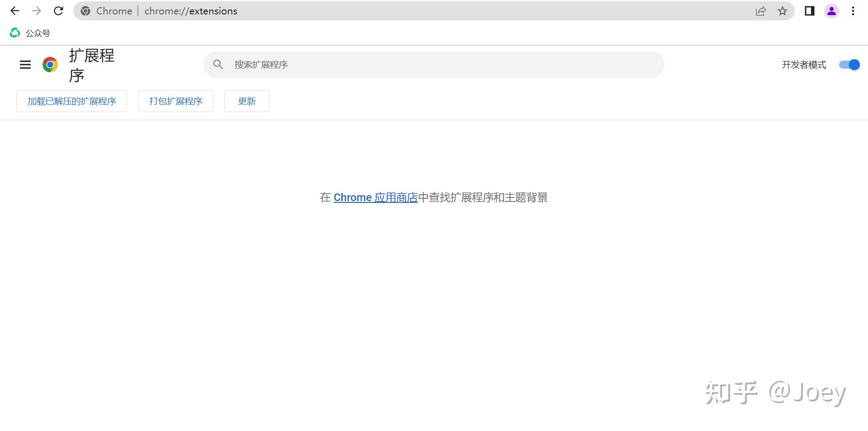Click the Chrome logo beside 扩展程序 title
Viewport: 868px width, 431px height.
coord(49,65)
